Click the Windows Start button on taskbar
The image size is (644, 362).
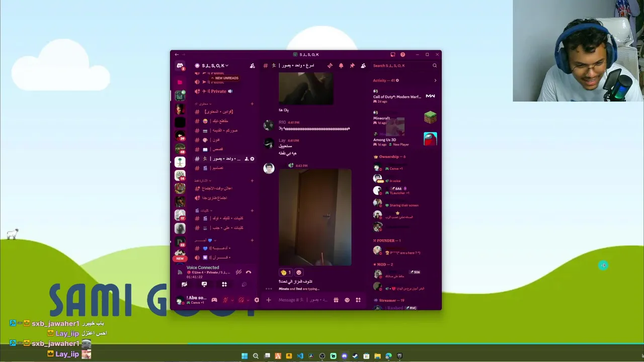pyautogui.click(x=245, y=356)
